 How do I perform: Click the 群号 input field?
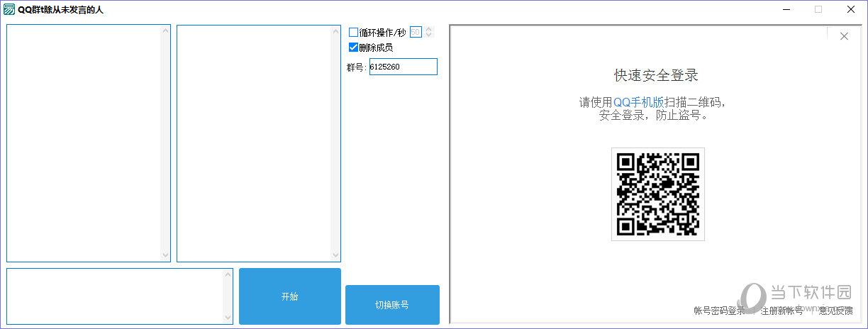(404, 67)
